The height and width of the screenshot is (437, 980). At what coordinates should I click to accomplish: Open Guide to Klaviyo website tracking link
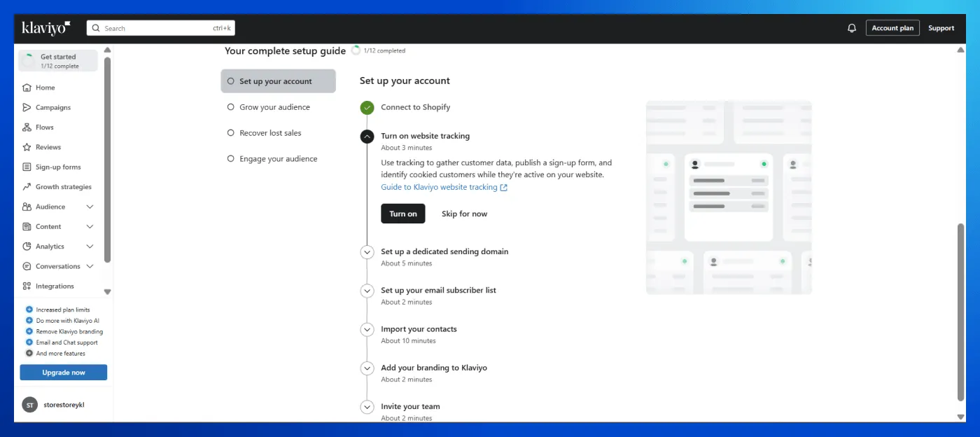click(x=439, y=188)
